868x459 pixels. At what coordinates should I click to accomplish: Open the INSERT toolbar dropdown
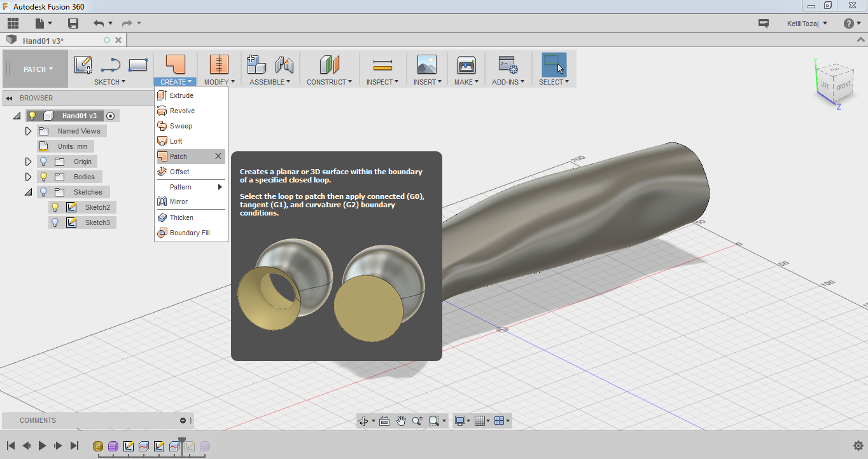(428, 82)
